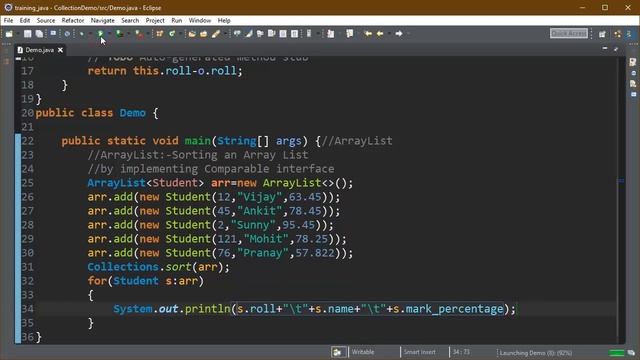Open the Back history dropdown arrow
640x360 pixels.
coord(389,33)
